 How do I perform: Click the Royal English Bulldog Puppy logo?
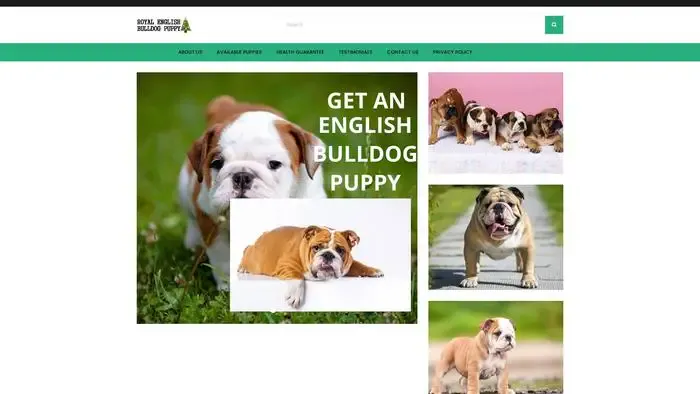point(164,25)
